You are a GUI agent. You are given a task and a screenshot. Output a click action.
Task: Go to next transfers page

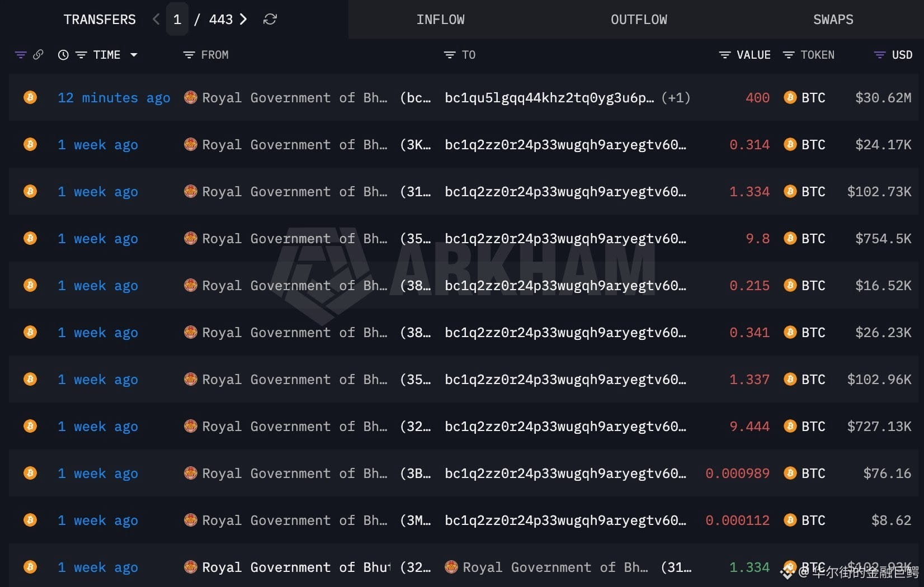pos(243,20)
